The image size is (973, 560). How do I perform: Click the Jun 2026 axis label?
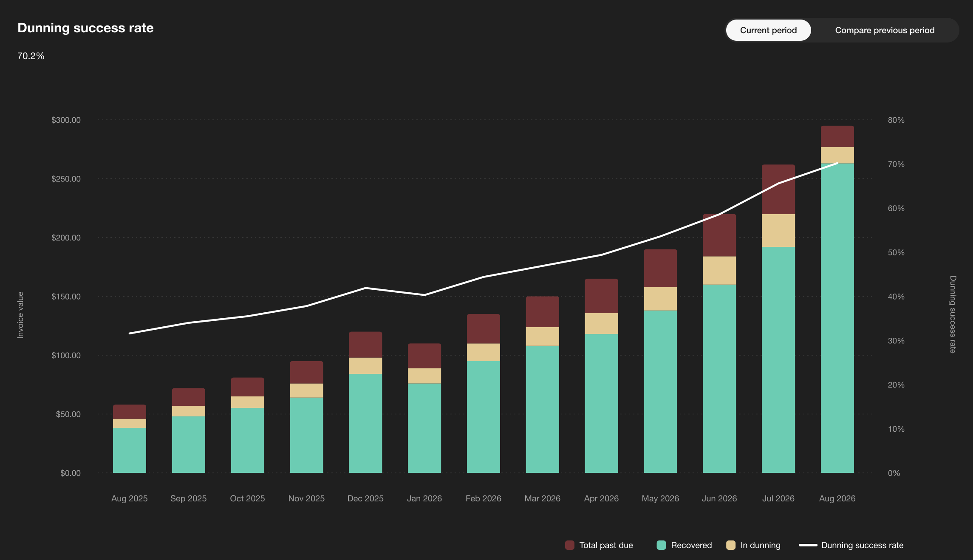pos(719,498)
